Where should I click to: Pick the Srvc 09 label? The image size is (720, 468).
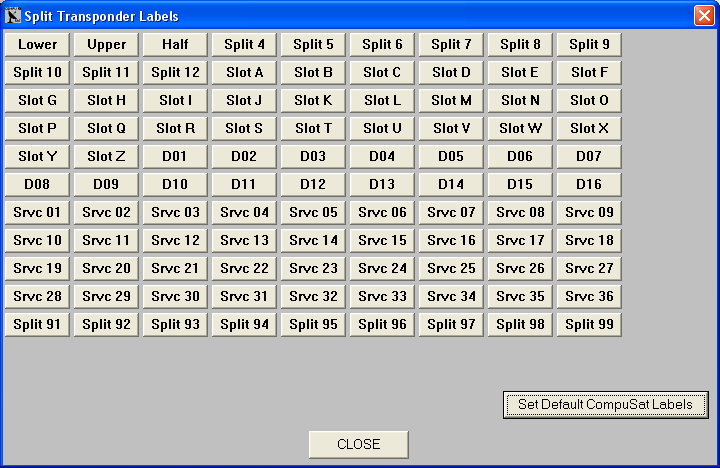(589, 213)
